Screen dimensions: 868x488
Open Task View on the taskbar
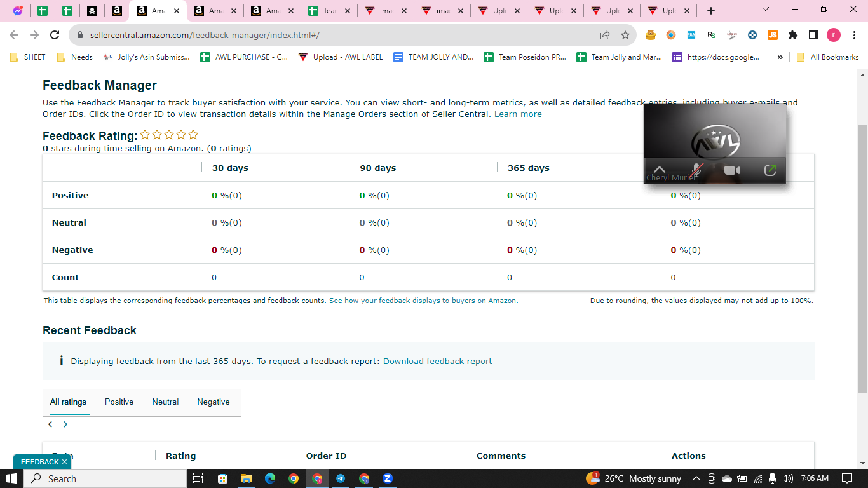pyautogui.click(x=198, y=478)
